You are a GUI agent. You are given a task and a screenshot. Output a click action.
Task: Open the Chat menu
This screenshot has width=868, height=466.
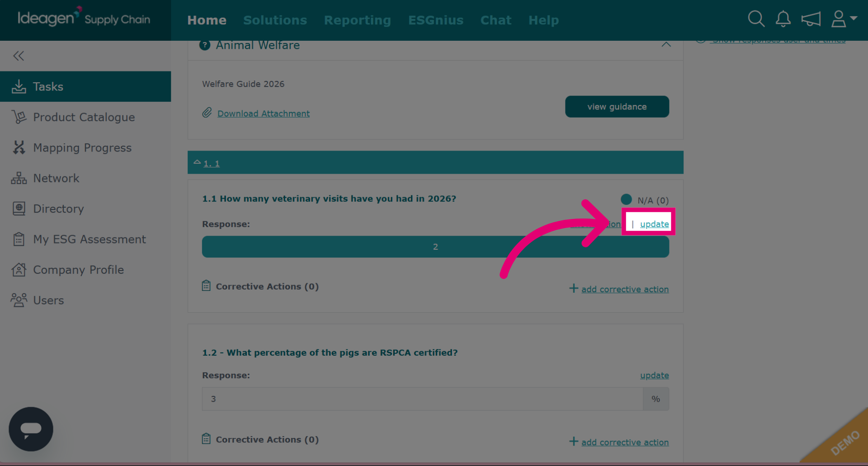point(496,20)
